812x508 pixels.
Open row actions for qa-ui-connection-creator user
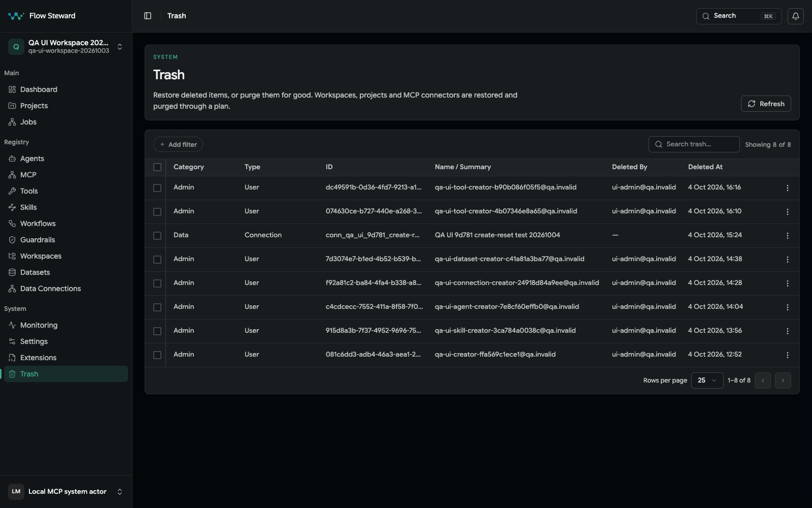point(788,283)
